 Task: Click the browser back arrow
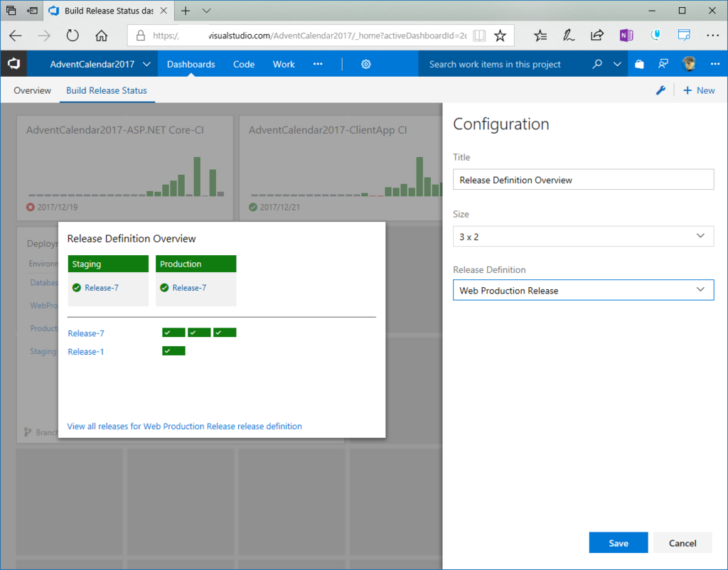[16, 36]
